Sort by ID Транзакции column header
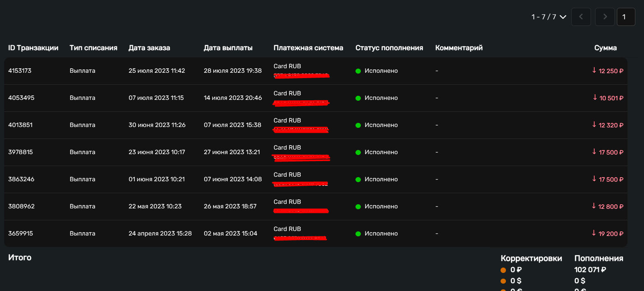 tap(33, 48)
